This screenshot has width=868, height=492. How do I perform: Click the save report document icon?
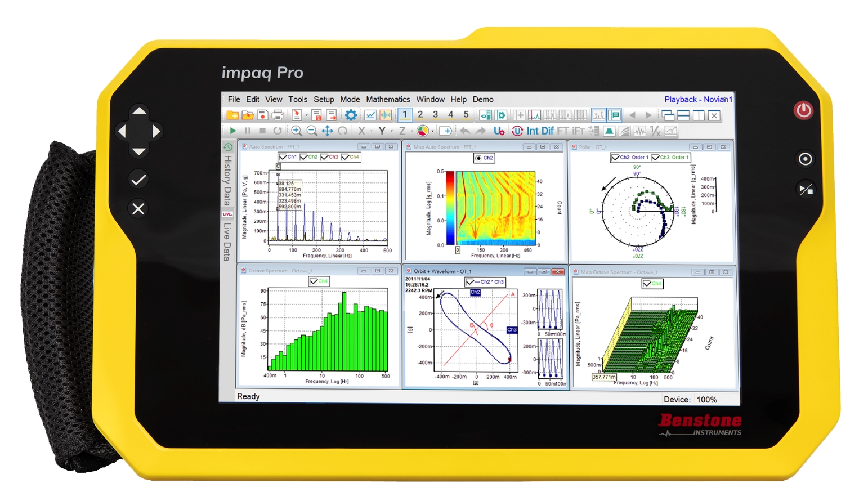point(316,115)
